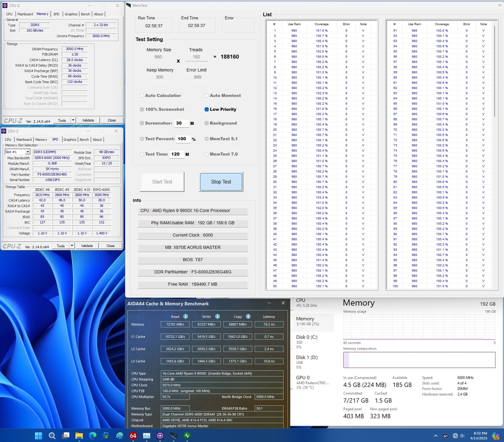
Task: Click Tools button in upper CPU-Z
Action: pos(62,120)
